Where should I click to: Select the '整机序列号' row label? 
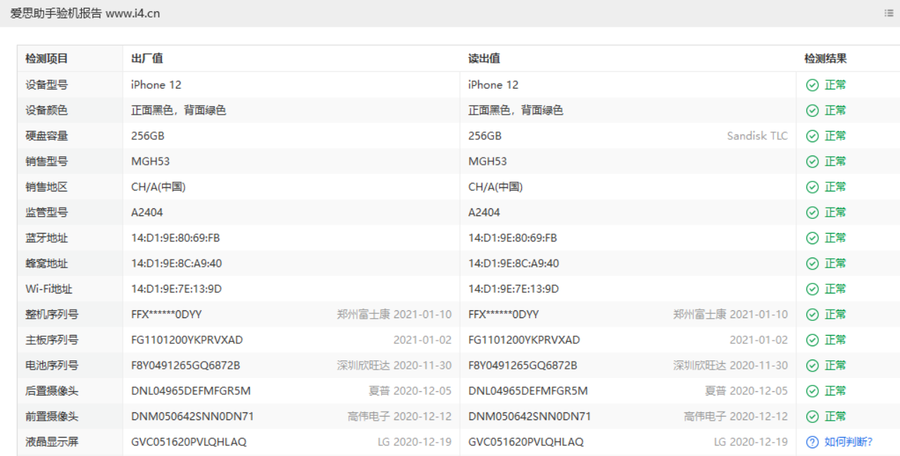tap(52, 315)
